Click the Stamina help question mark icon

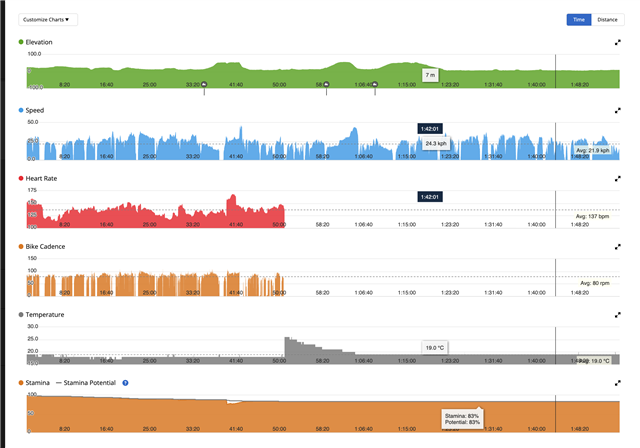point(125,382)
